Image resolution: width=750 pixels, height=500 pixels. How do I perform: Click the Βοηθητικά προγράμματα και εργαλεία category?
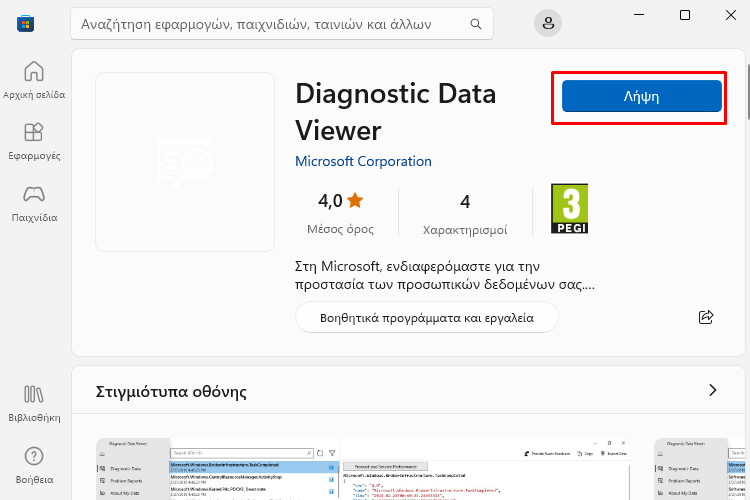[427, 317]
